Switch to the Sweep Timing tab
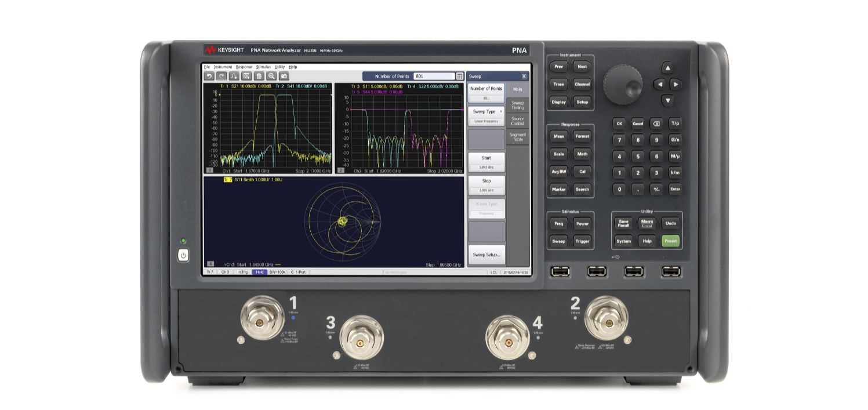 tap(517, 105)
